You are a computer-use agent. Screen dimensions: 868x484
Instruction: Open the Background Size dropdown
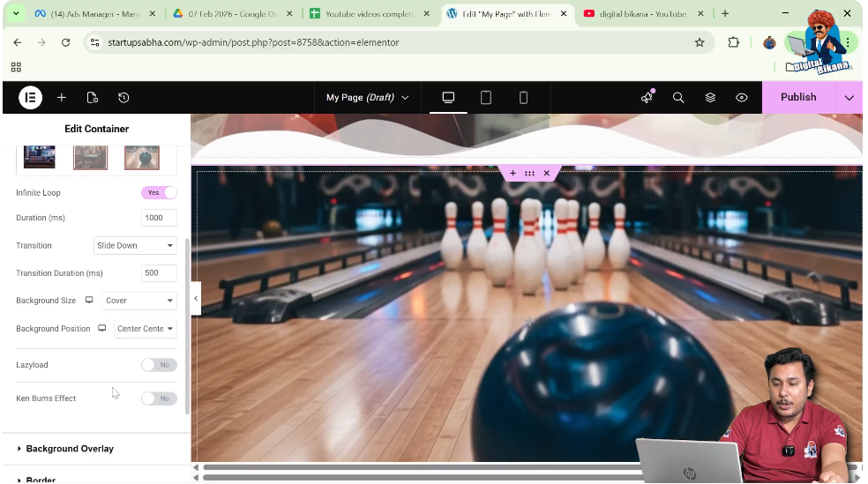(139, 301)
